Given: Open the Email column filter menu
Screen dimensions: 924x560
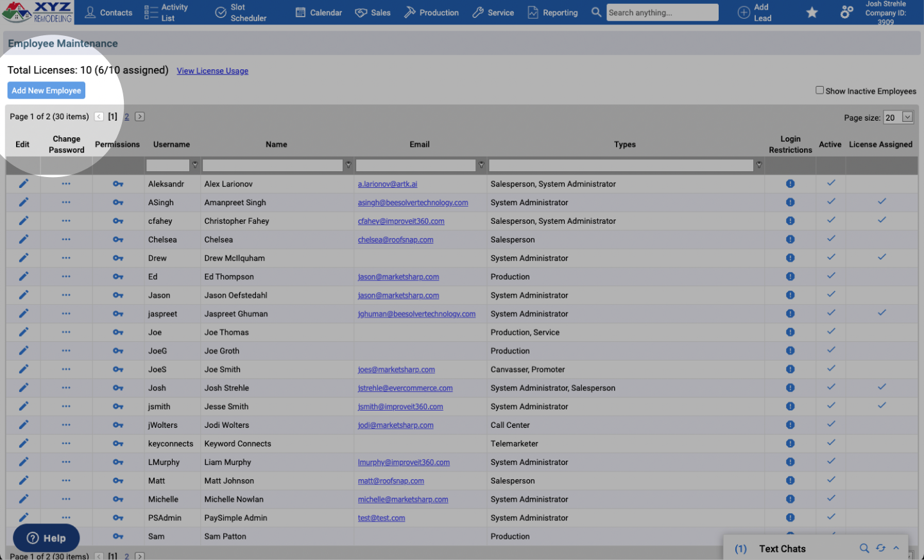Looking at the screenshot, I should pyautogui.click(x=481, y=165).
